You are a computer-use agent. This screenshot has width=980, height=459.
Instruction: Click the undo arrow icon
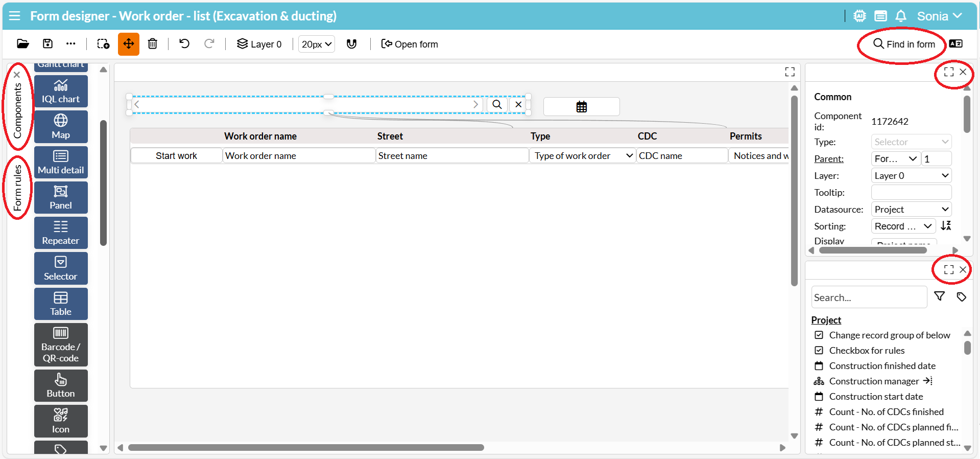coord(184,44)
